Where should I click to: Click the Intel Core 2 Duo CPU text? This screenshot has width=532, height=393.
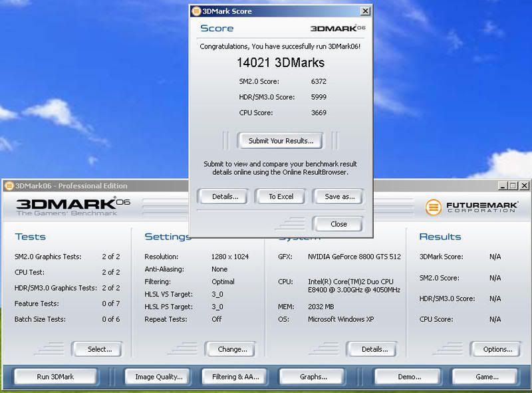[354, 286]
